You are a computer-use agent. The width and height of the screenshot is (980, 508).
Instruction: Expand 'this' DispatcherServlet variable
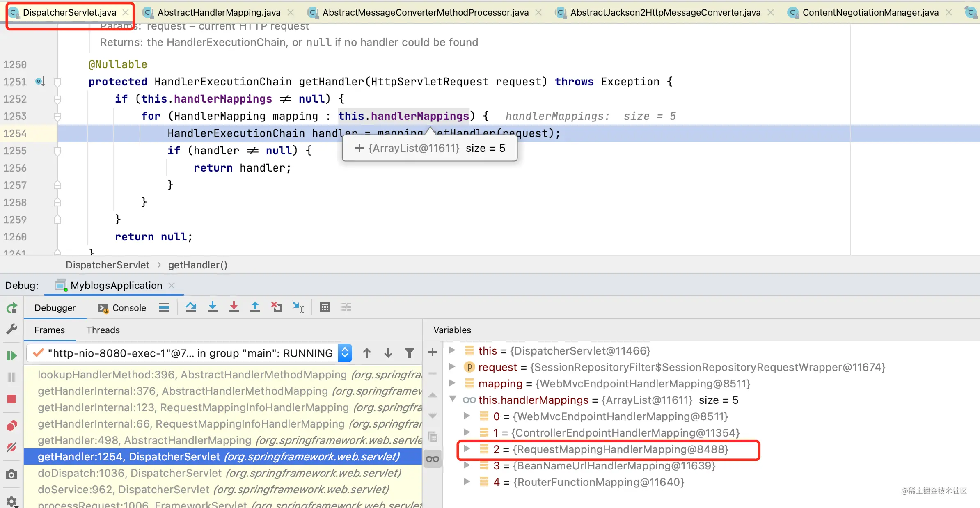click(x=452, y=350)
